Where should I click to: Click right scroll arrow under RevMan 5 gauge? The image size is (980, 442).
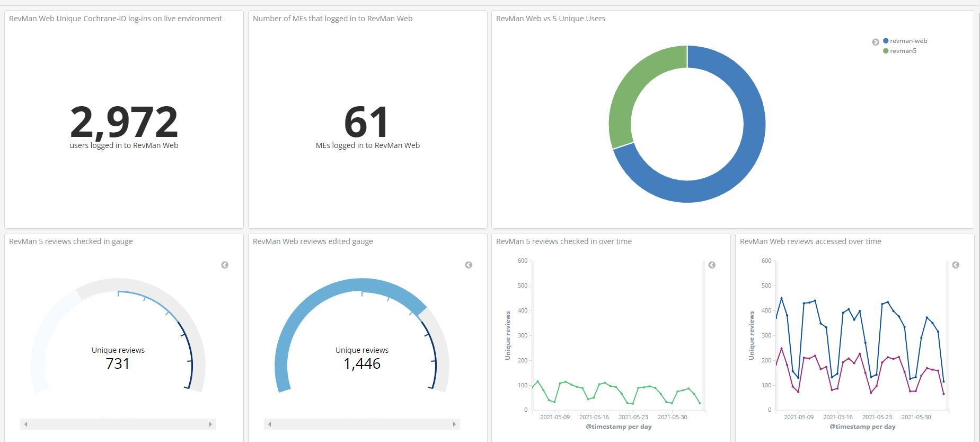point(210,424)
